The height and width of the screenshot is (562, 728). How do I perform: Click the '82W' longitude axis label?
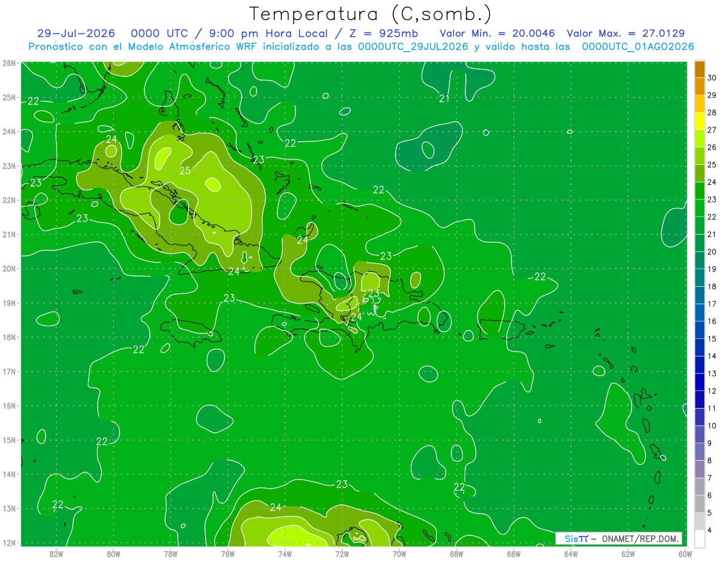pos(56,553)
